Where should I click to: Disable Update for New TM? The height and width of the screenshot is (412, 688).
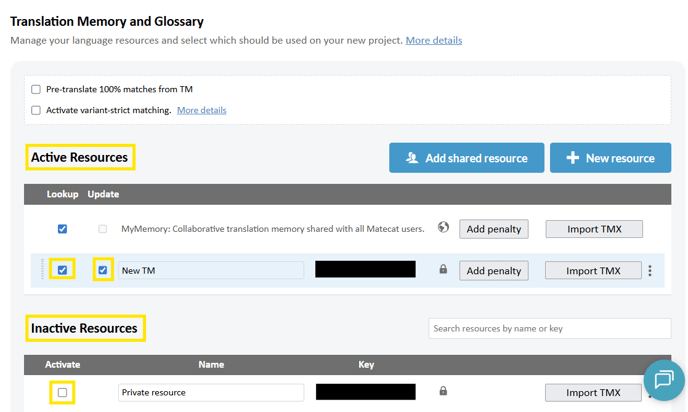[102, 270]
